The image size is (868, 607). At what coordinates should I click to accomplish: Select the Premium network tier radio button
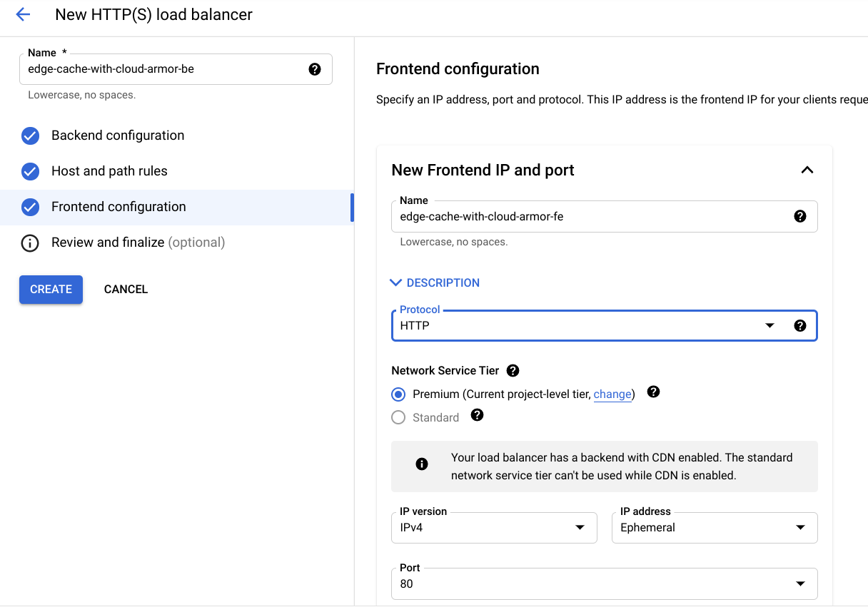point(398,394)
